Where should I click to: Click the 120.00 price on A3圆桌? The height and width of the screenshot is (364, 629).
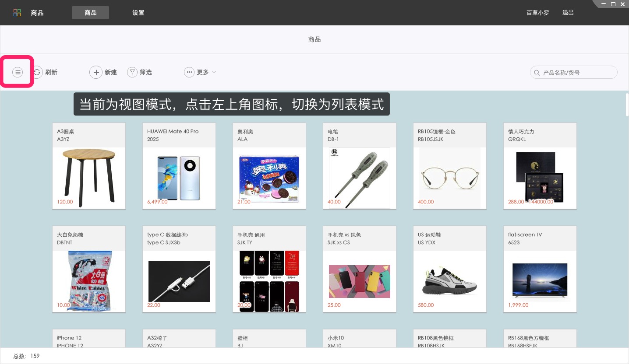pyautogui.click(x=65, y=202)
